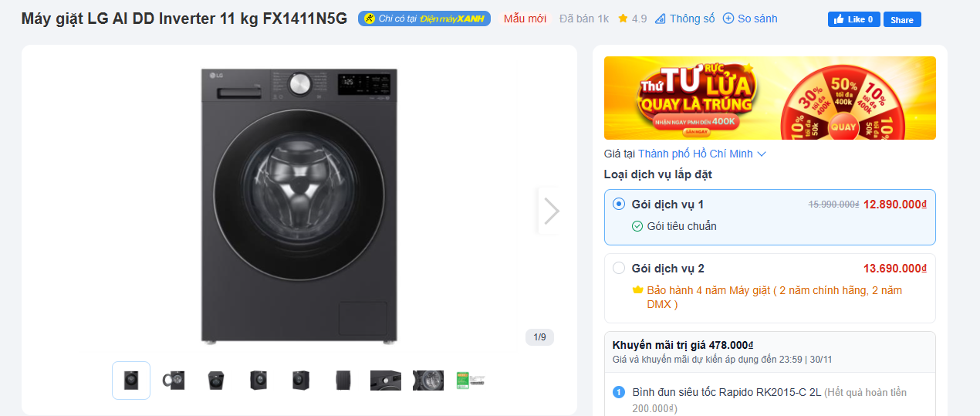Click the QUAY spin wheel button on banner

843,127
